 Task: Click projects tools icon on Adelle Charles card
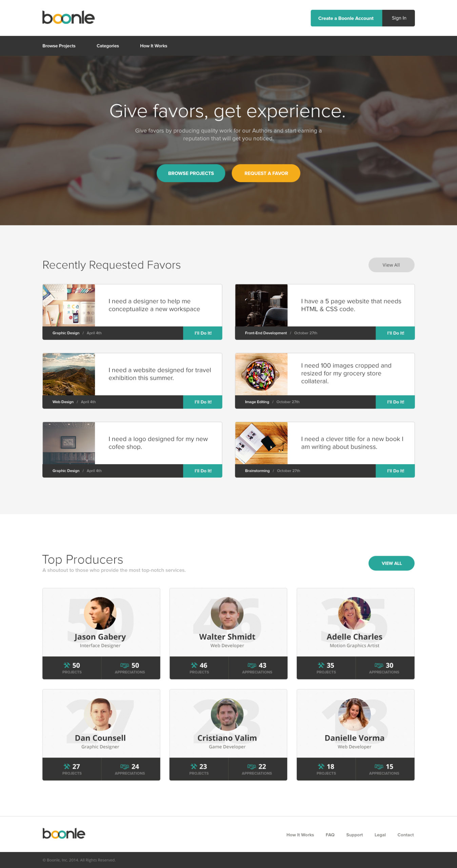tap(321, 665)
